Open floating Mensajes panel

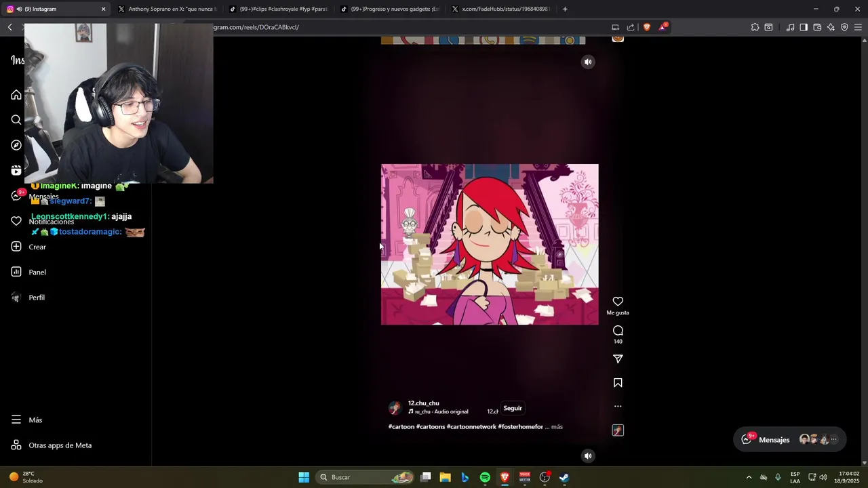790,439
